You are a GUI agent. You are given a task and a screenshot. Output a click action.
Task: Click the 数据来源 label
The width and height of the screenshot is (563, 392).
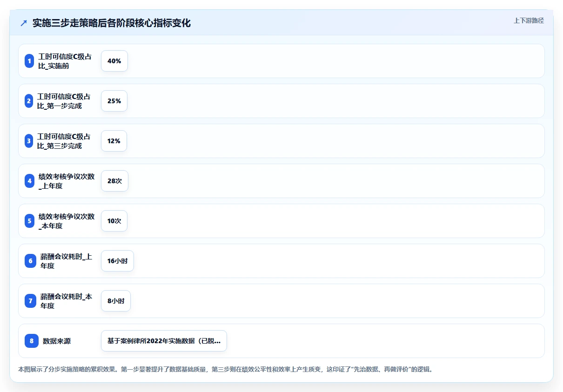(x=57, y=341)
